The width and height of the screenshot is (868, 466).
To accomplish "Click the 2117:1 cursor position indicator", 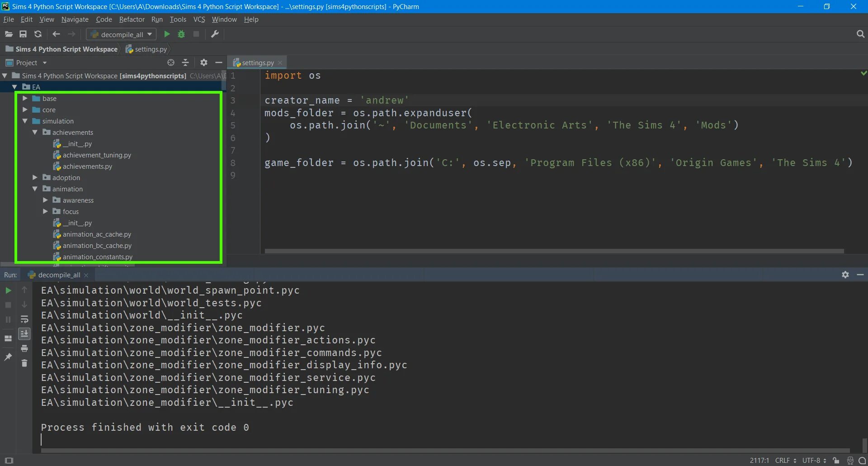I will click(x=759, y=461).
